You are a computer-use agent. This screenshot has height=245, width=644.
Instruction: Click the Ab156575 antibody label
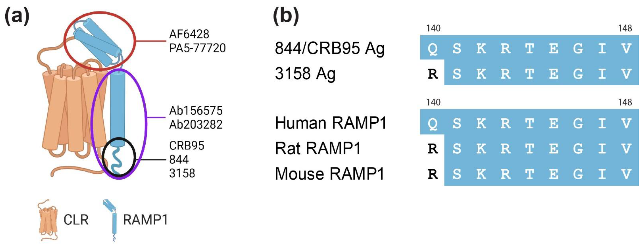click(x=196, y=111)
